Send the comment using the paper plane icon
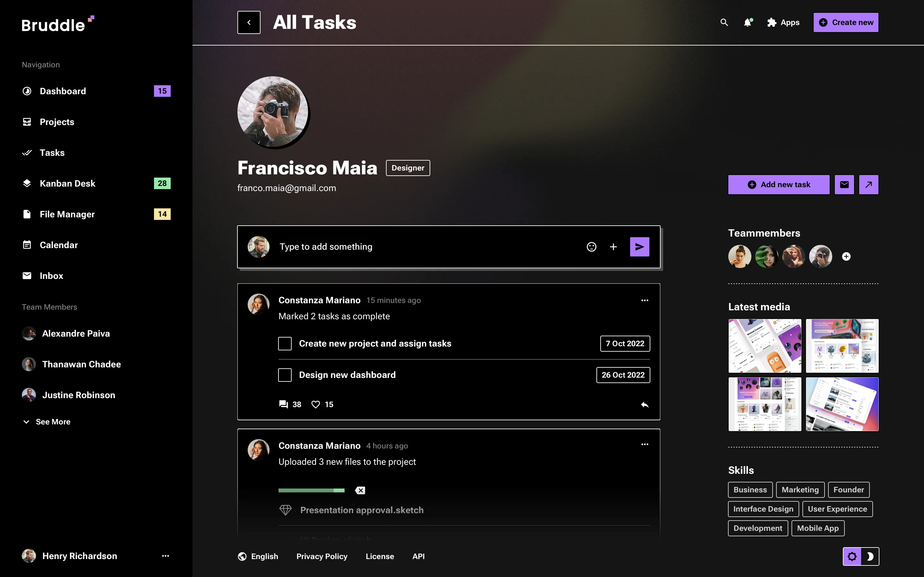Image resolution: width=924 pixels, height=577 pixels. pyautogui.click(x=639, y=247)
